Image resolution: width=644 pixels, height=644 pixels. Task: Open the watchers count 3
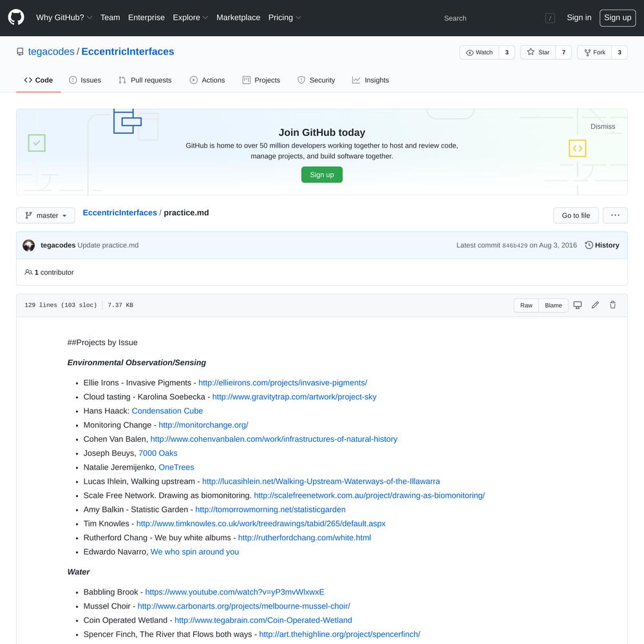pyautogui.click(x=507, y=52)
